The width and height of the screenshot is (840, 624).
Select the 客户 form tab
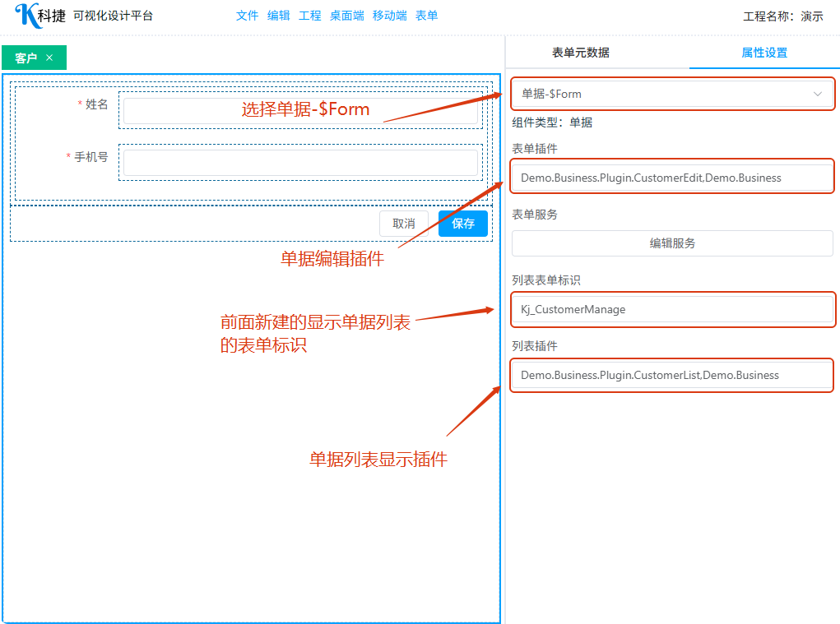point(26,58)
